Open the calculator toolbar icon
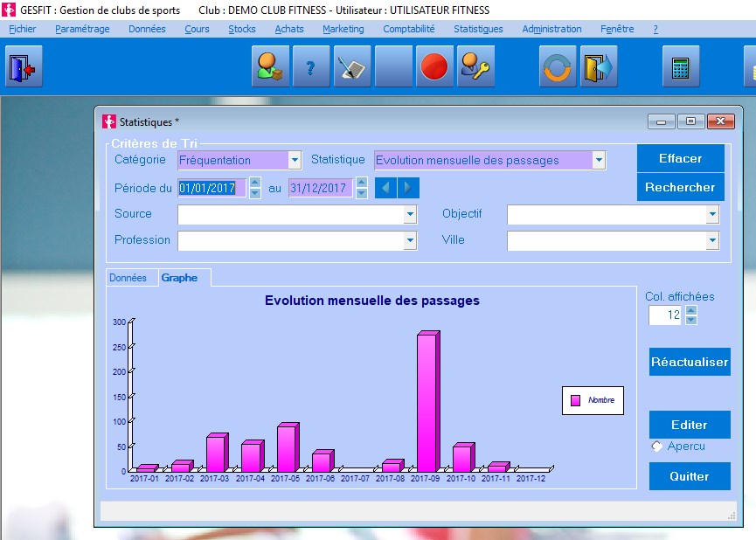This screenshot has height=540, width=756. click(679, 68)
